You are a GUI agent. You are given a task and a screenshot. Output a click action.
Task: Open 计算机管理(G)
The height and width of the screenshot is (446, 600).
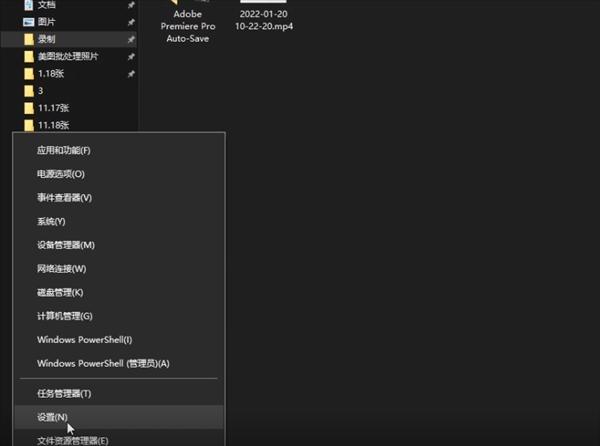119,316
